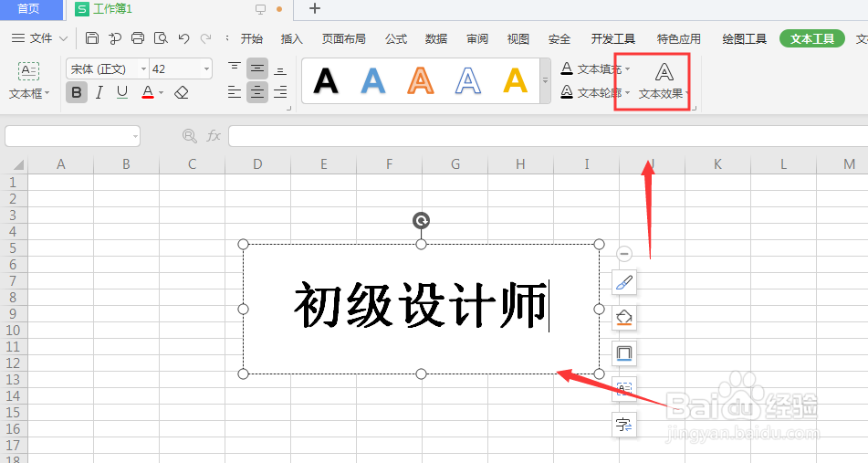Click the shape fill bucket floating icon
868x463 pixels.
point(624,318)
